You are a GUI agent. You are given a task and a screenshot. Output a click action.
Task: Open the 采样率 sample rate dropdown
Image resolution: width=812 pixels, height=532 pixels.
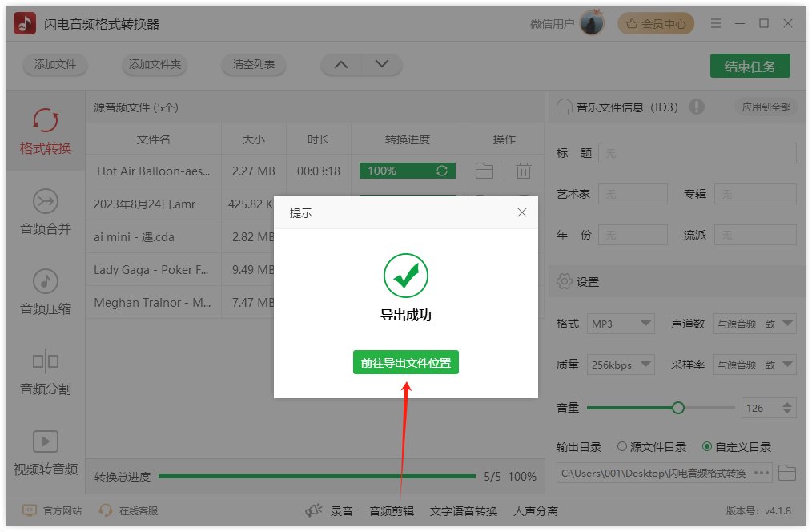[754, 365]
